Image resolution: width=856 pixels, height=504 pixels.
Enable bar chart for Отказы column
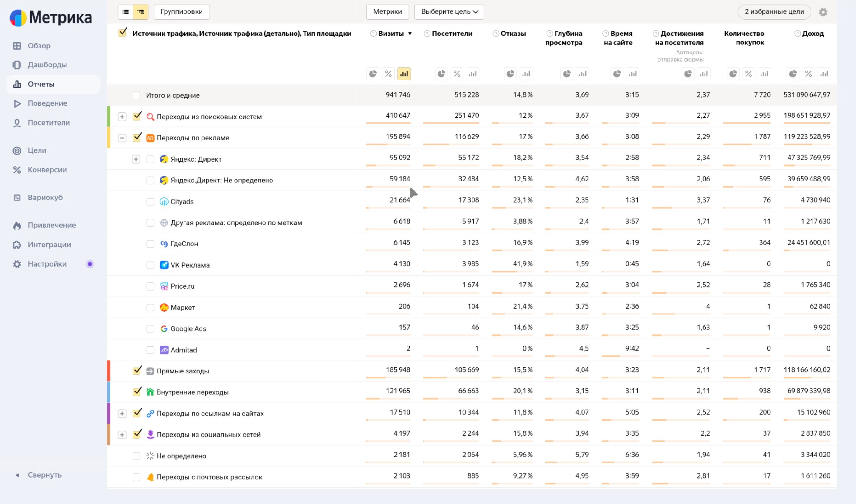[526, 74]
